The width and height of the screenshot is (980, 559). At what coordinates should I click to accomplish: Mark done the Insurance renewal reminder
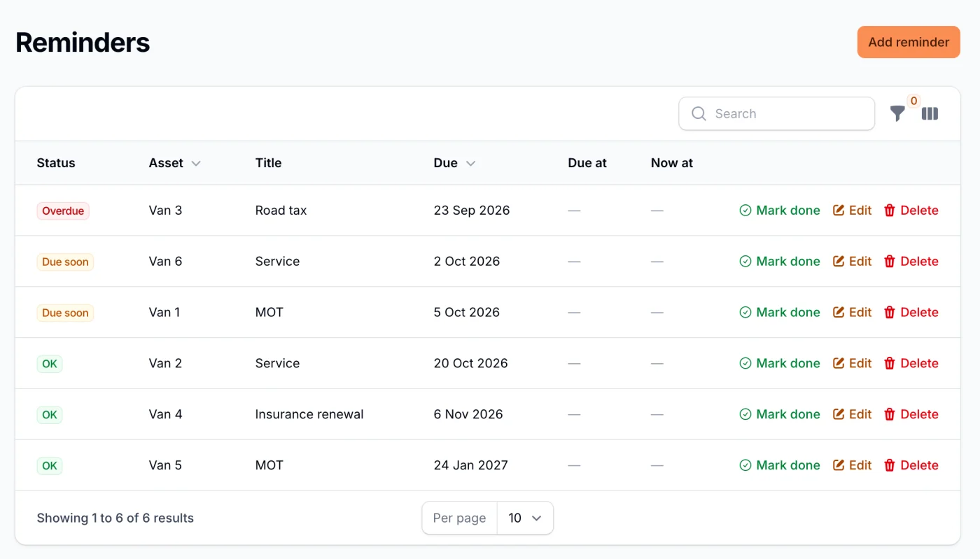pyautogui.click(x=780, y=415)
